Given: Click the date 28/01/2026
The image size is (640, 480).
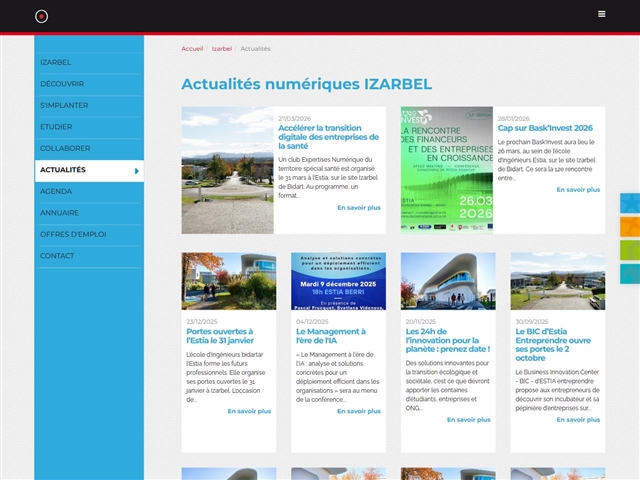Looking at the screenshot, I should coord(513,119).
